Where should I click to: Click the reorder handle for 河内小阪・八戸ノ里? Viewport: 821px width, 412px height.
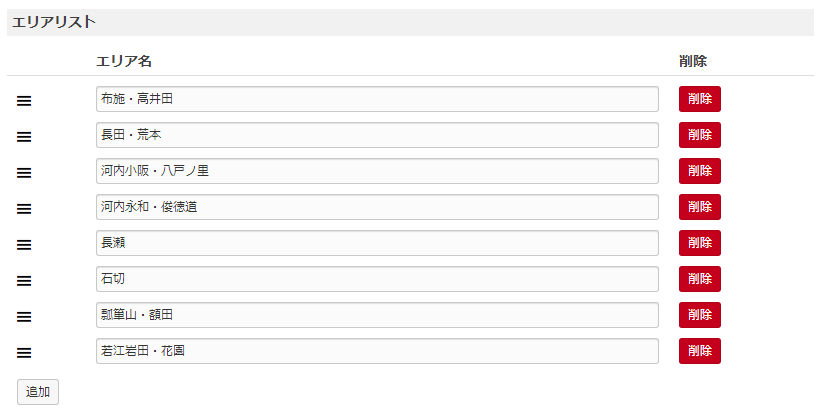tap(24, 172)
